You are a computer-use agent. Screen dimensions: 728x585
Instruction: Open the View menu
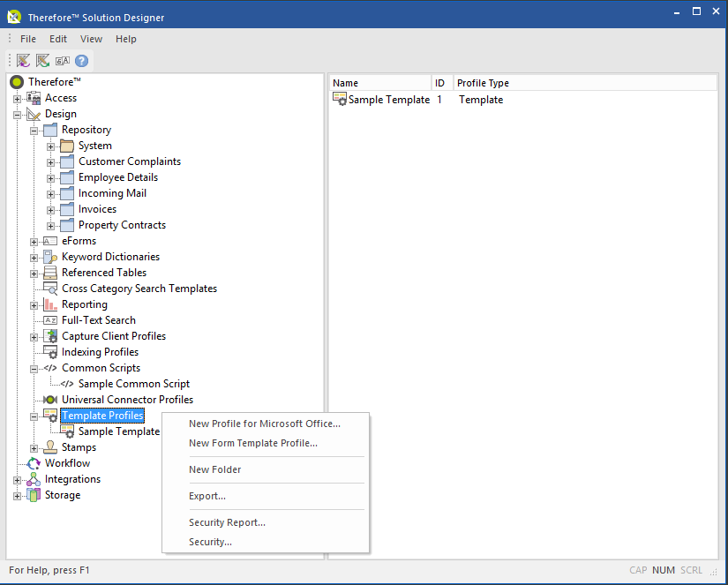[x=91, y=39]
